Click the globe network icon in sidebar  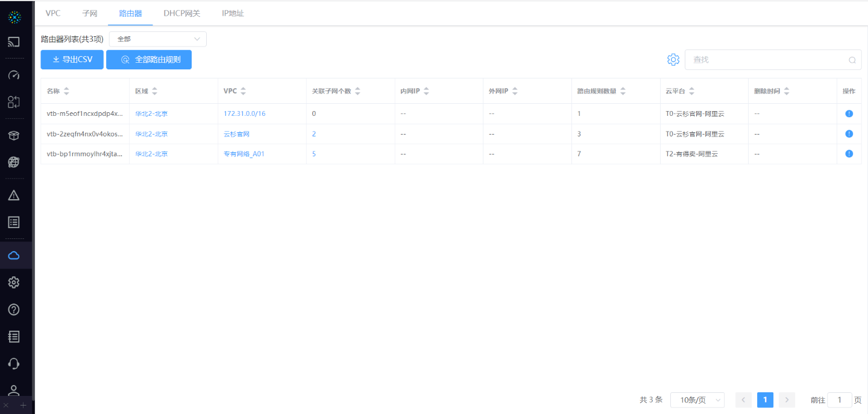pos(14,162)
